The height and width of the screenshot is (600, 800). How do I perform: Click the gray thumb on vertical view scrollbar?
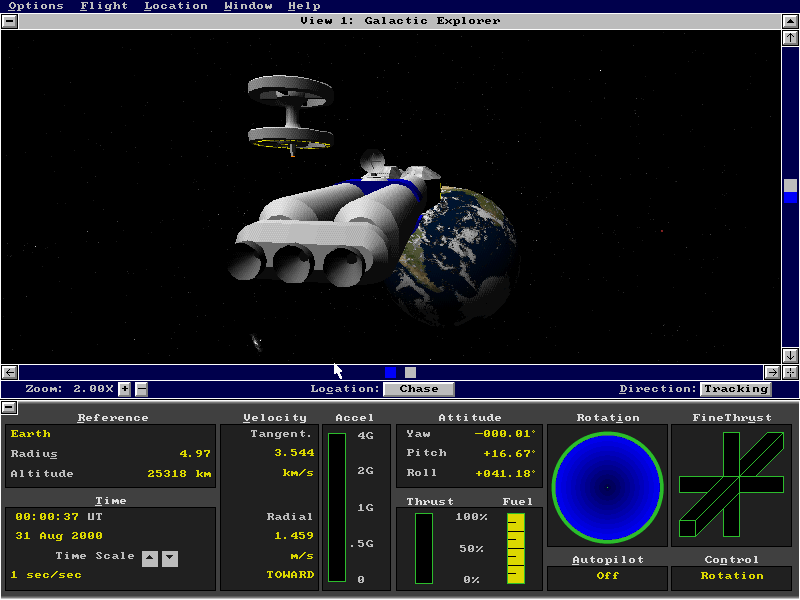coord(790,185)
